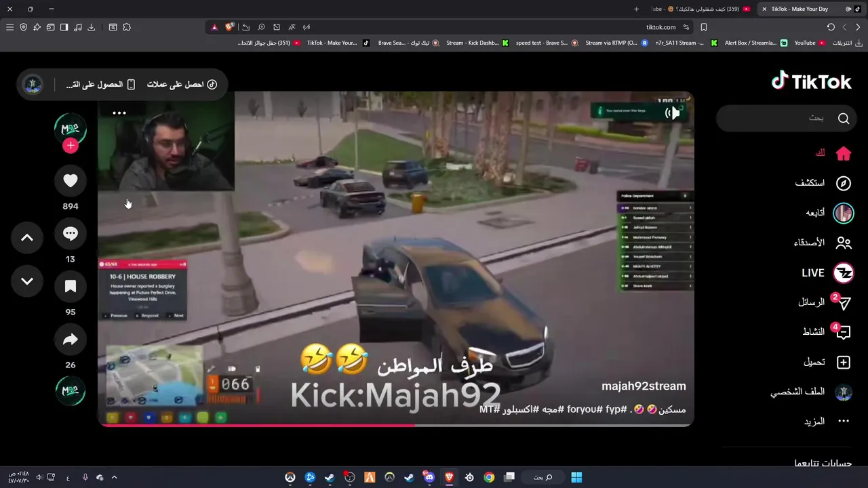The height and width of the screenshot is (488, 868).
Task: Expand the system tray hidden icons
Action: click(x=114, y=477)
